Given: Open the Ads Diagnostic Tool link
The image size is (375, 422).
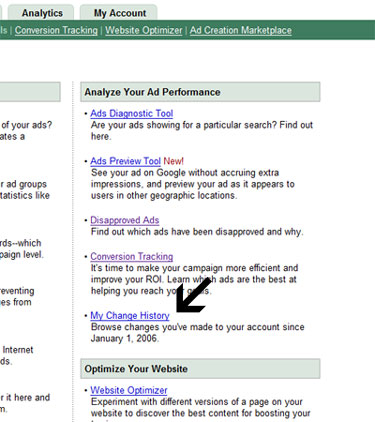Looking at the screenshot, I should click(132, 113).
